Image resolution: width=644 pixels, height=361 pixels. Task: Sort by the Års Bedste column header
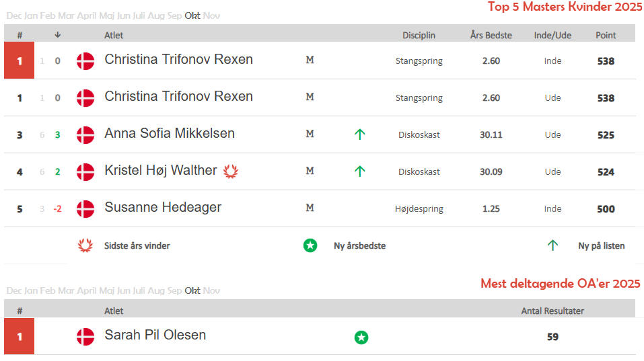click(x=491, y=35)
